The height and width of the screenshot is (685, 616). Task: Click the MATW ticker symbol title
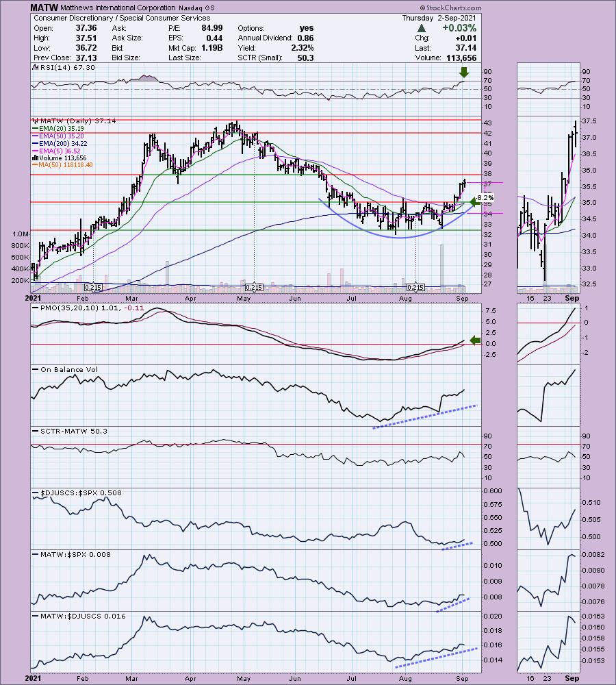(x=44, y=8)
